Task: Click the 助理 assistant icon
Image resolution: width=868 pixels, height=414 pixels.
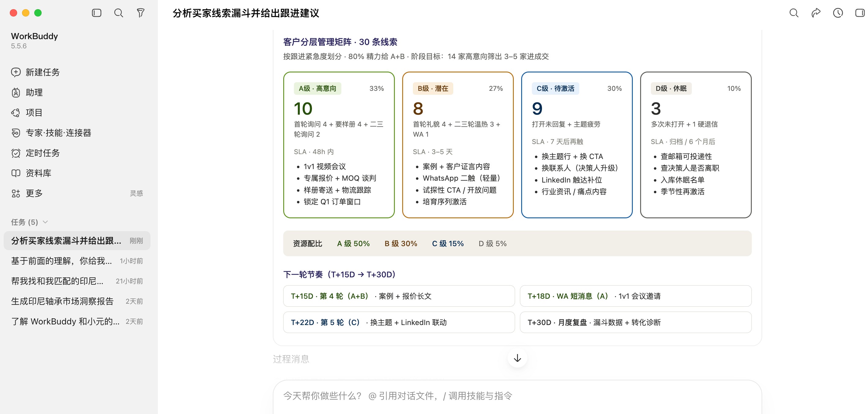Action: click(16, 92)
